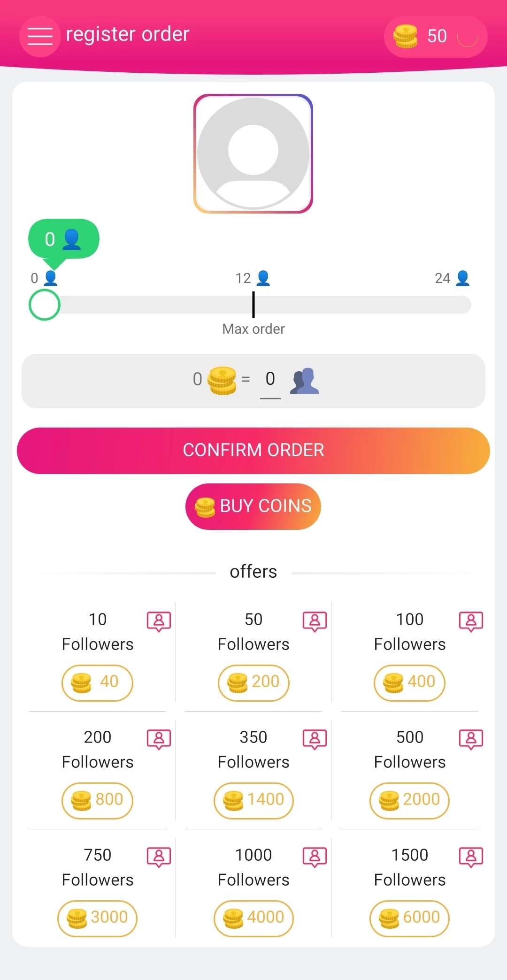This screenshot has width=507, height=980.
Task: Click the green slider handle
Action: tap(45, 305)
